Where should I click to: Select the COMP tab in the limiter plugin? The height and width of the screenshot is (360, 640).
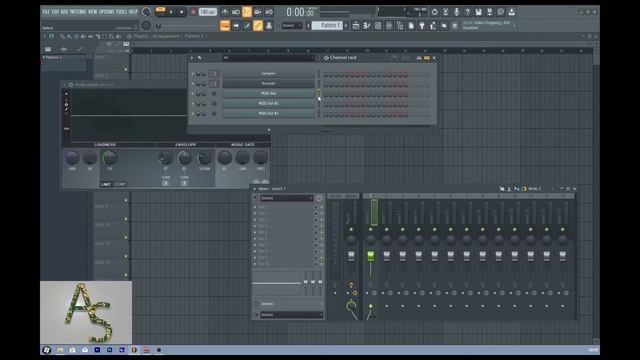[120, 184]
